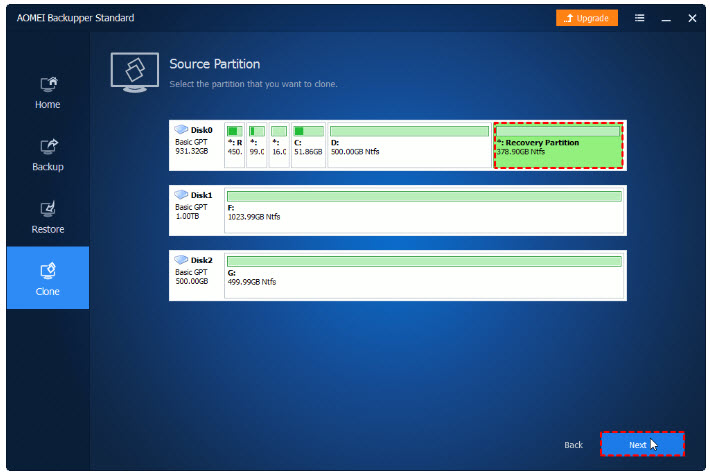Open the hamburger menu in title bar
This screenshot has height=476, width=710.
click(x=639, y=18)
